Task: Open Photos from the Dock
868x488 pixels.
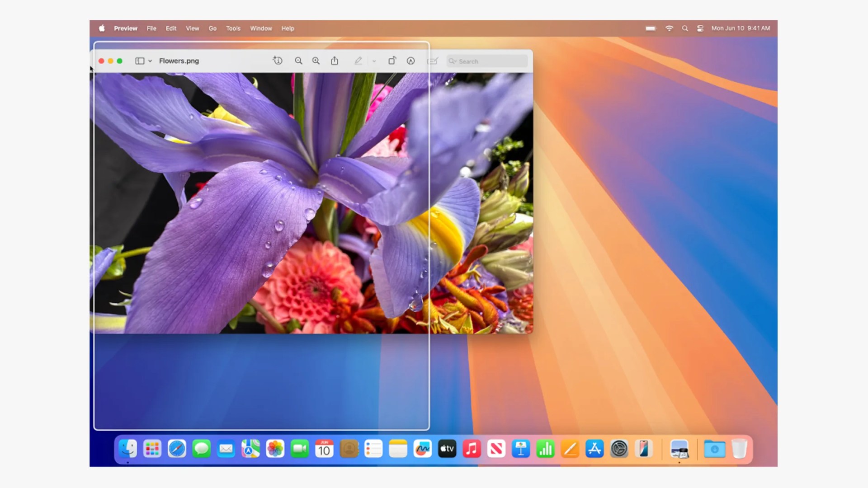Action: point(275,449)
